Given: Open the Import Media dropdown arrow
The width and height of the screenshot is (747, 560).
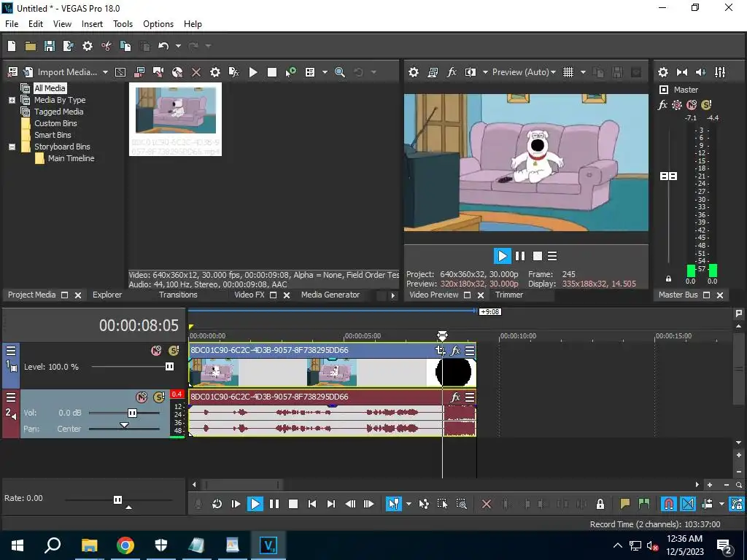Looking at the screenshot, I should (x=105, y=72).
